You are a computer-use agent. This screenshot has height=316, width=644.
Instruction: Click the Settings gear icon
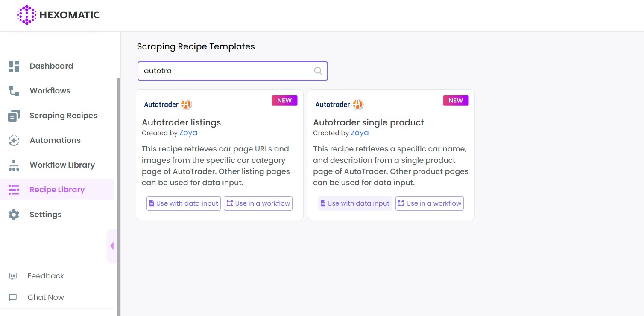(x=13, y=215)
